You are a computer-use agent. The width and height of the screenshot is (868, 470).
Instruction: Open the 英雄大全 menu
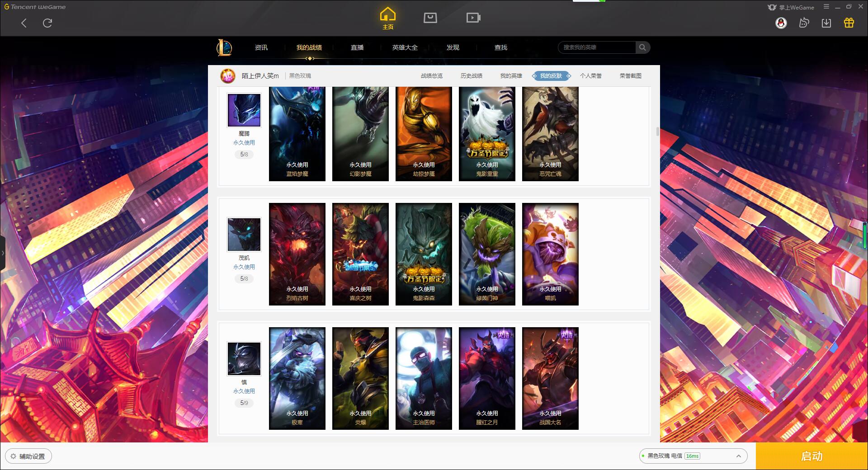[405, 47]
